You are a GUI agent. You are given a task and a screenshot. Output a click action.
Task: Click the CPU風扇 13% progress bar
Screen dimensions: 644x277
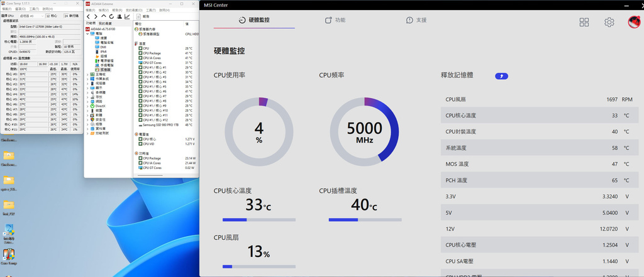tap(259, 267)
